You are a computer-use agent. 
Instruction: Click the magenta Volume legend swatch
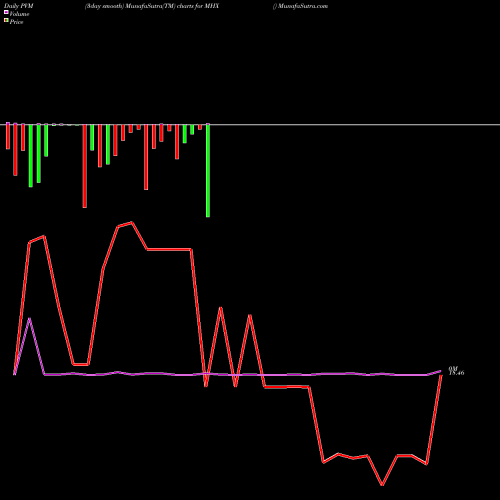click(x=6, y=12)
